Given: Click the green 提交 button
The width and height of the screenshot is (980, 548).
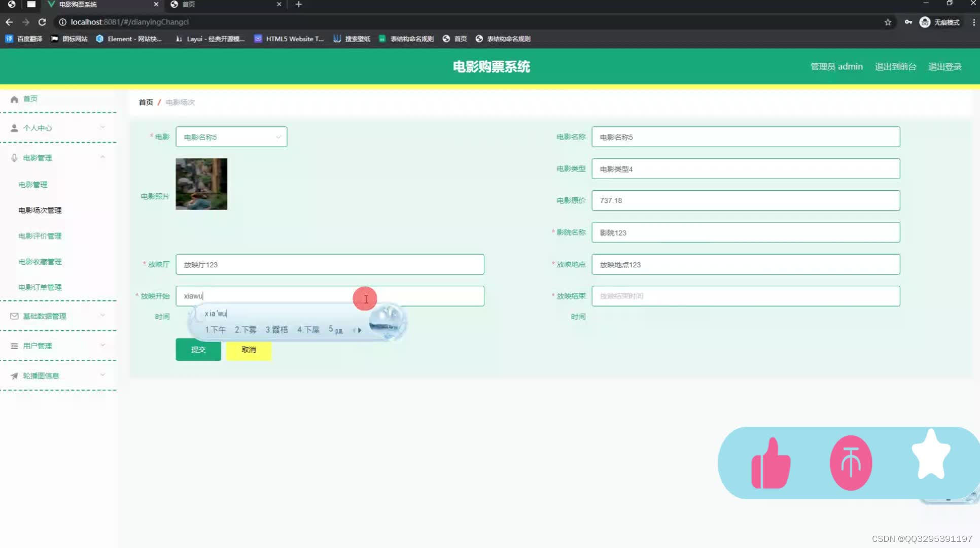Looking at the screenshot, I should pyautogui.click(x=198, y=350).
